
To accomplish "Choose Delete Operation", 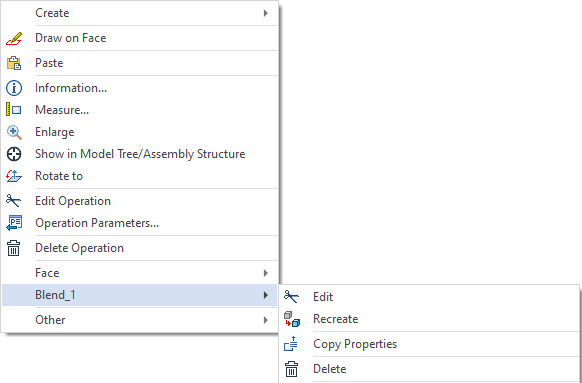I will coord(140,248).
